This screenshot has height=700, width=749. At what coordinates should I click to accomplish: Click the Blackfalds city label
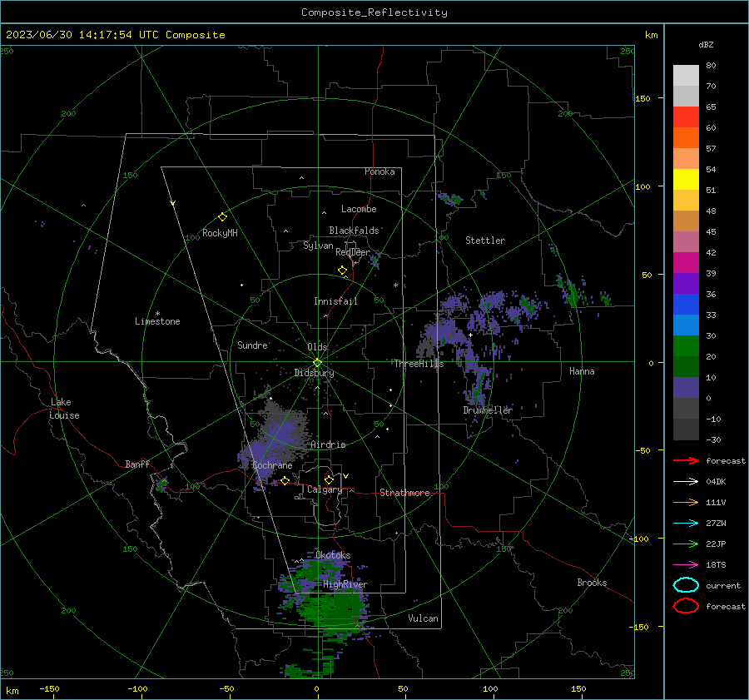coord(354,231)
